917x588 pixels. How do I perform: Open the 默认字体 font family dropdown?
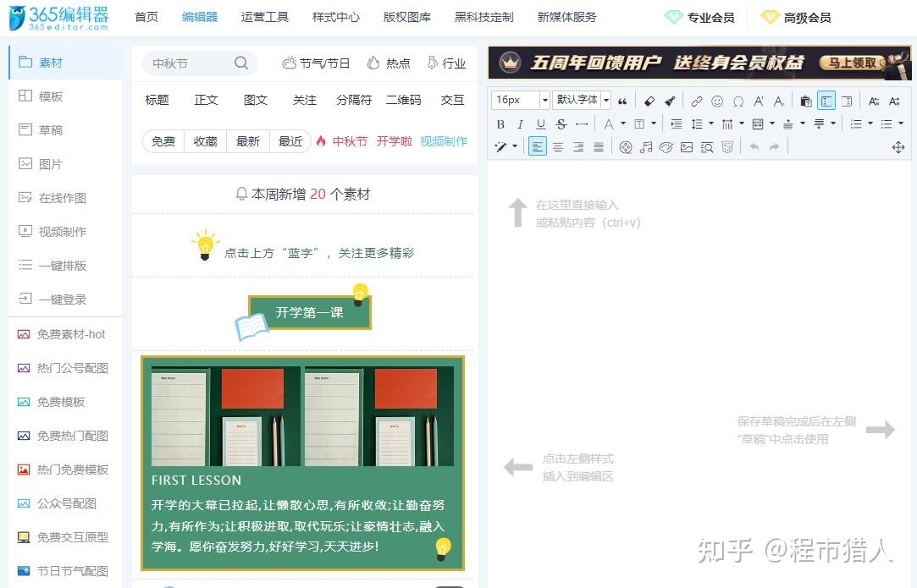578,102
